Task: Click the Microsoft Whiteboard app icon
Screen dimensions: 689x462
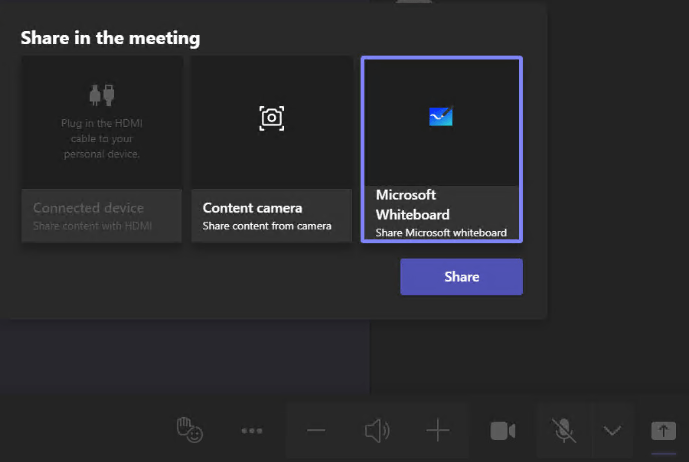Action: tap(441, 117)
